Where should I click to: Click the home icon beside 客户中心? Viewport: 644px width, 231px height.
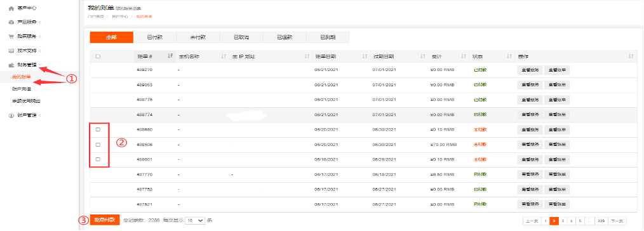(11, 8)
